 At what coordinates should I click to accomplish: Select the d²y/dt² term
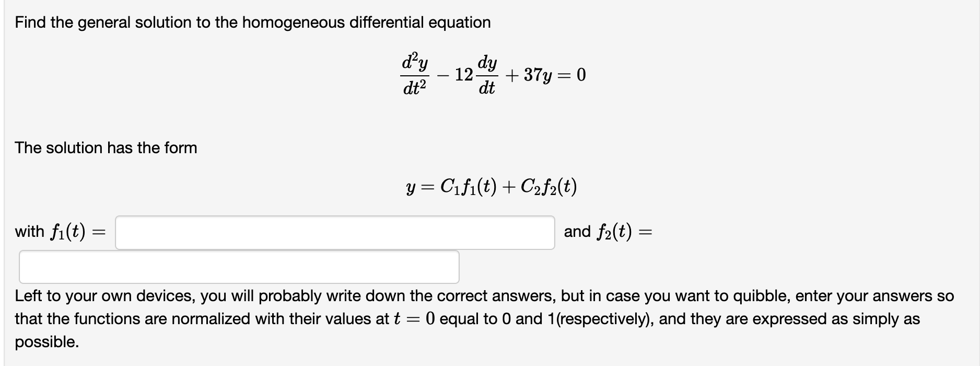tap(415, 74)
